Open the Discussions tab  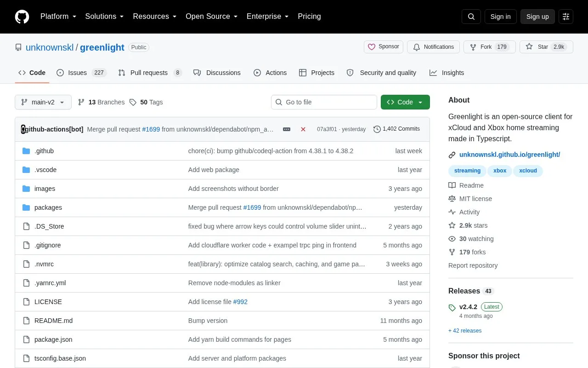click(217, 73)
